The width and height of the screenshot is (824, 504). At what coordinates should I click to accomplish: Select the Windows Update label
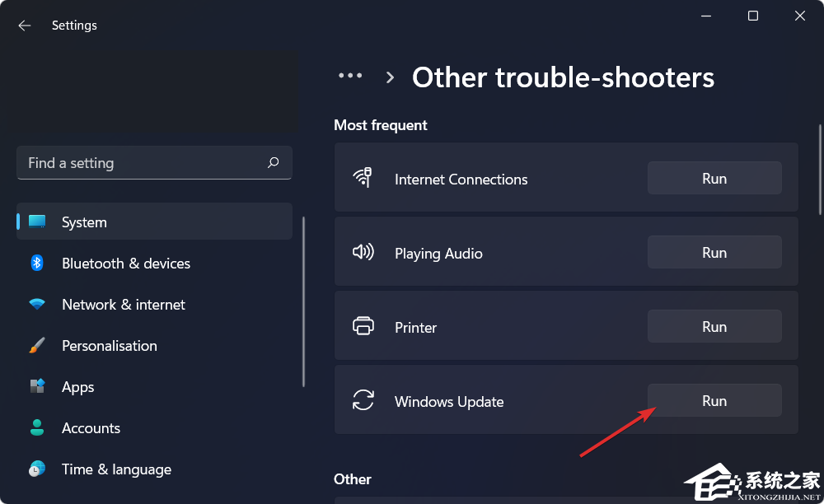(449, 402)
